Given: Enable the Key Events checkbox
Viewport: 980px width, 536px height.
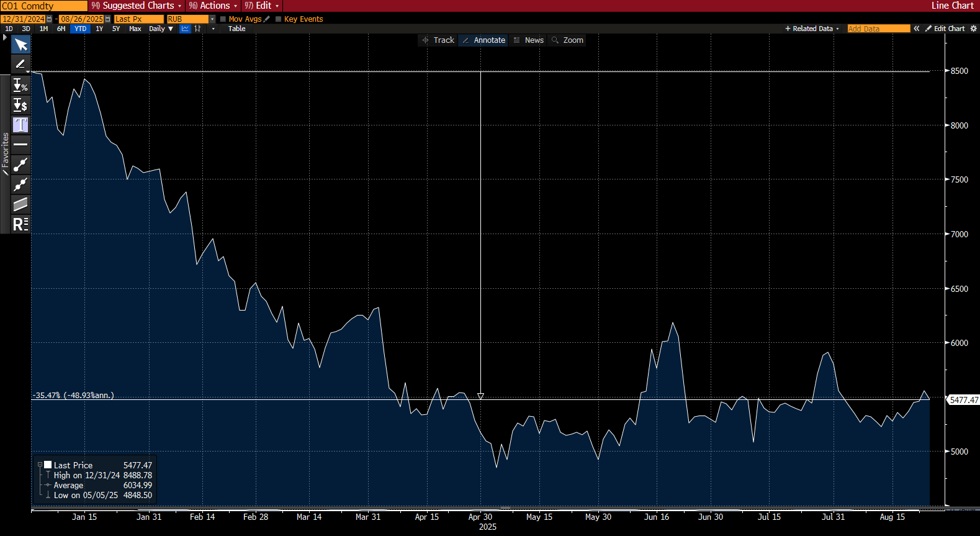Looking at the screenshot, I should (x=279, y=19).
